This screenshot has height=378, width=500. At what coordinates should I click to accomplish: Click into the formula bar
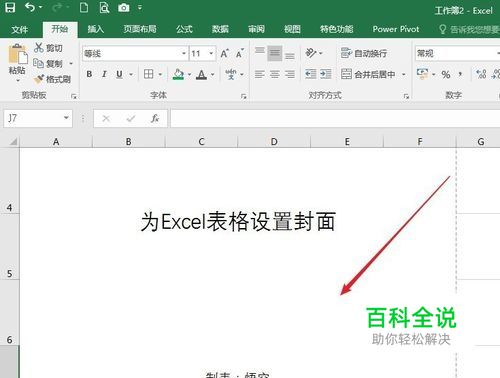[335, 118]
